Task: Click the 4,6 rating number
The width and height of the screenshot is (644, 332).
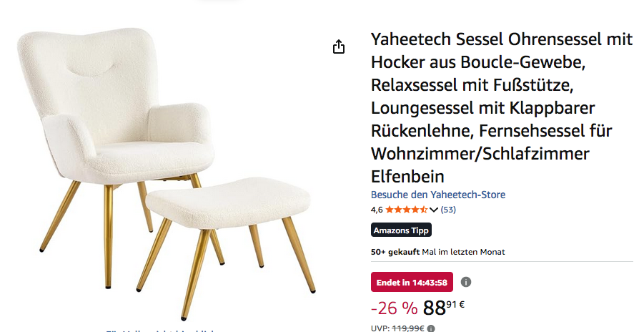Action: point(377,210)
